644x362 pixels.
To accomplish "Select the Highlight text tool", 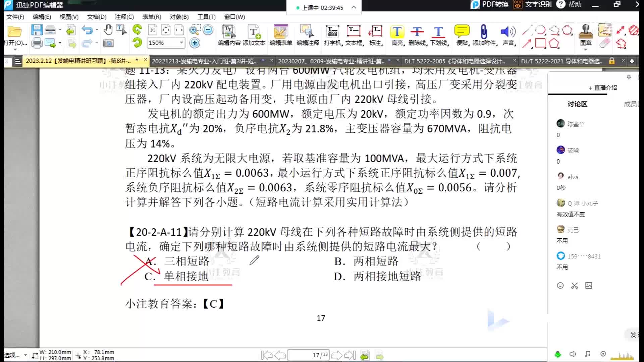I will point(397,32).
